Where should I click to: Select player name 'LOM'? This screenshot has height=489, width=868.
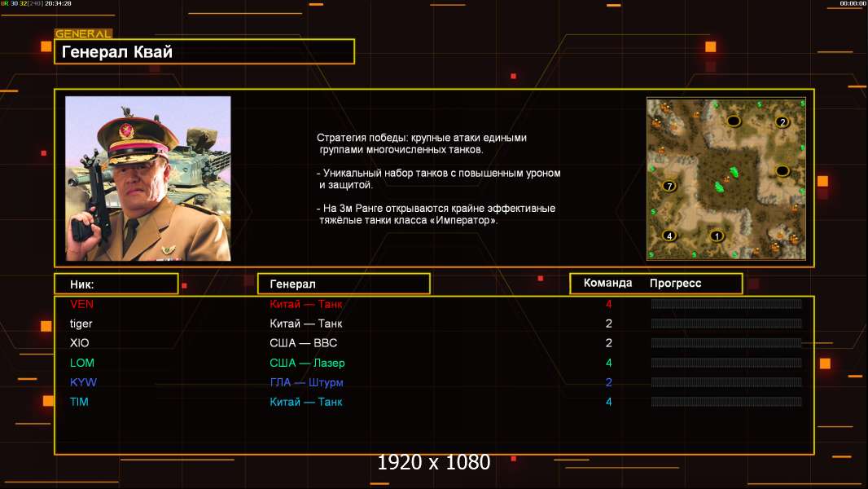tap(82, 363)
